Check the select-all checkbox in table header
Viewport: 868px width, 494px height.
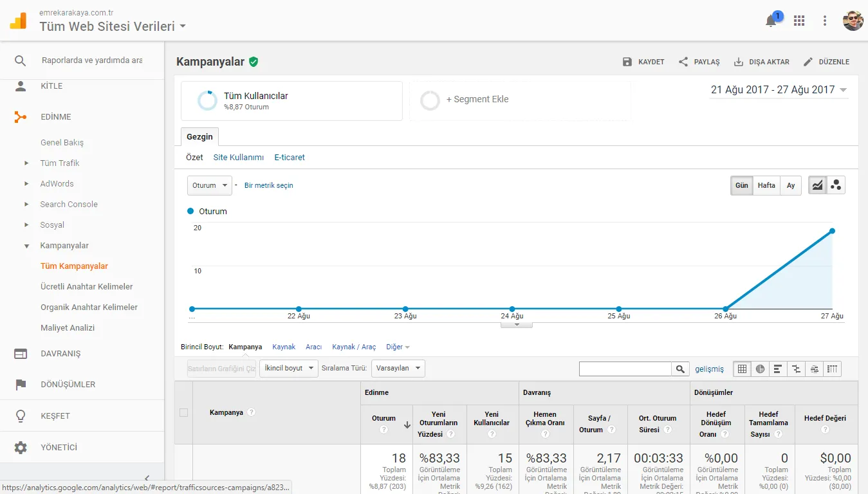tap(183, 412)
